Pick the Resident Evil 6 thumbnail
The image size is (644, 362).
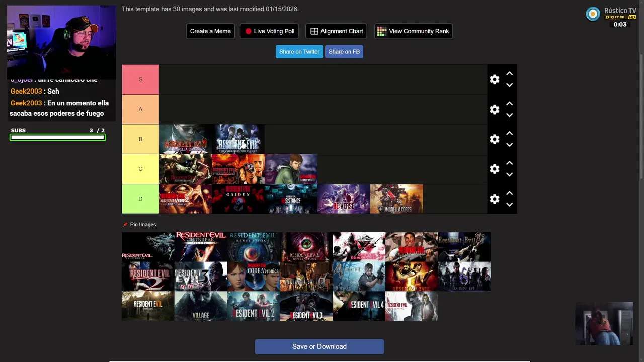(464, 277)
